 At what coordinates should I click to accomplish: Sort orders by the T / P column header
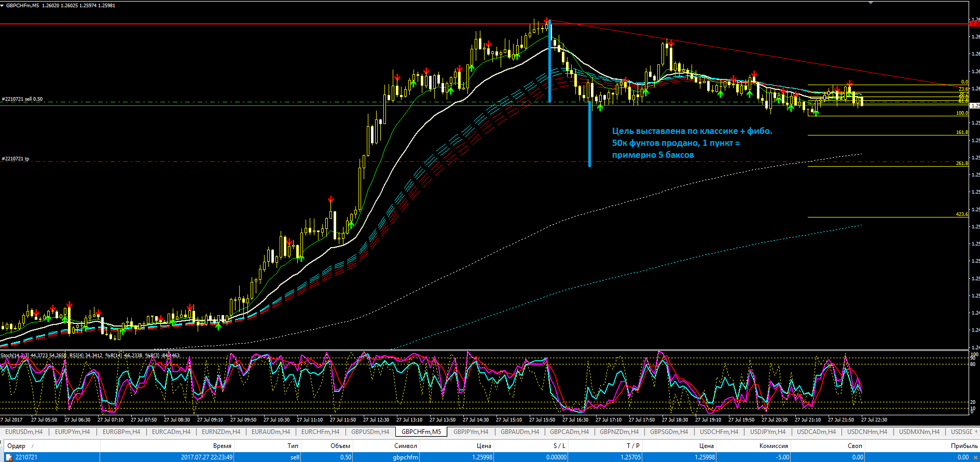coord(606,446)
